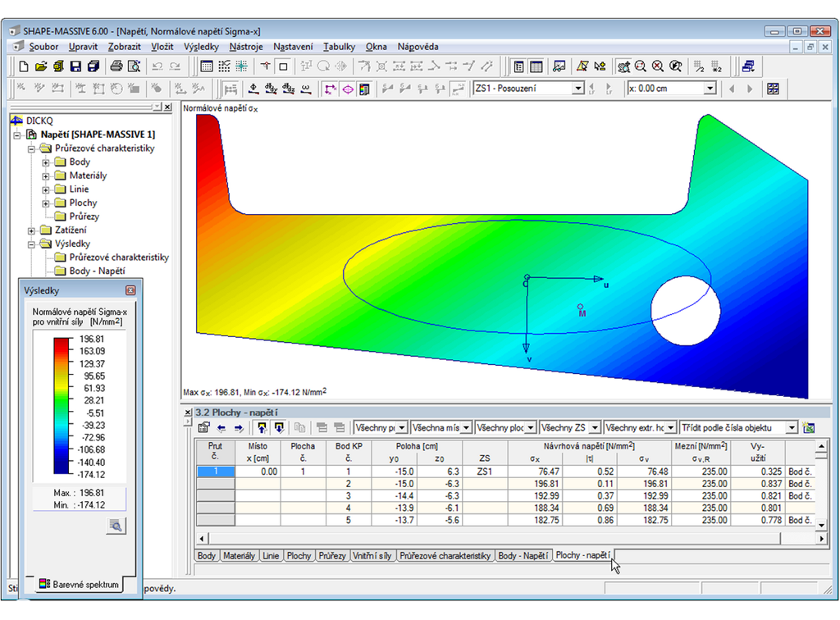Screen dimensions: 840x620
Task: Close the Výsledky floating panel
Action: coord(130,290)
